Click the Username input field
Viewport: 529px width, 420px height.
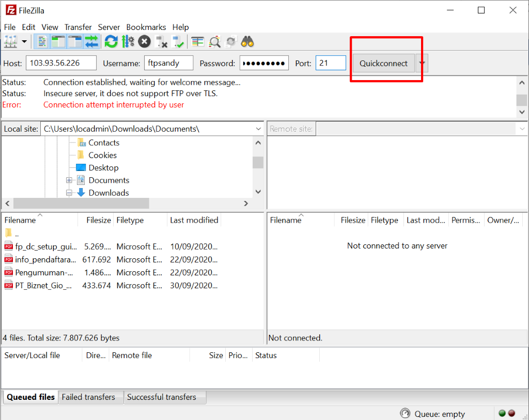pos(169,63)
